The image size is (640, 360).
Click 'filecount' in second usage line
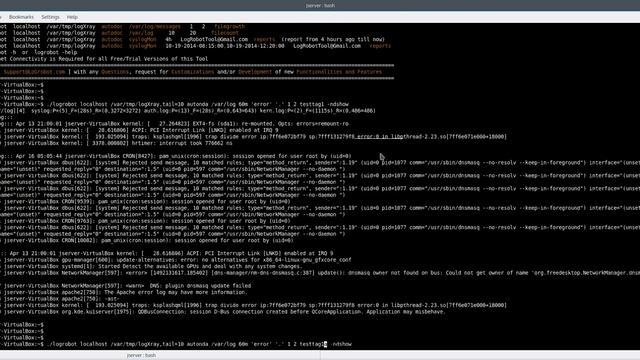pyautogui.click(x=224, y=33)
